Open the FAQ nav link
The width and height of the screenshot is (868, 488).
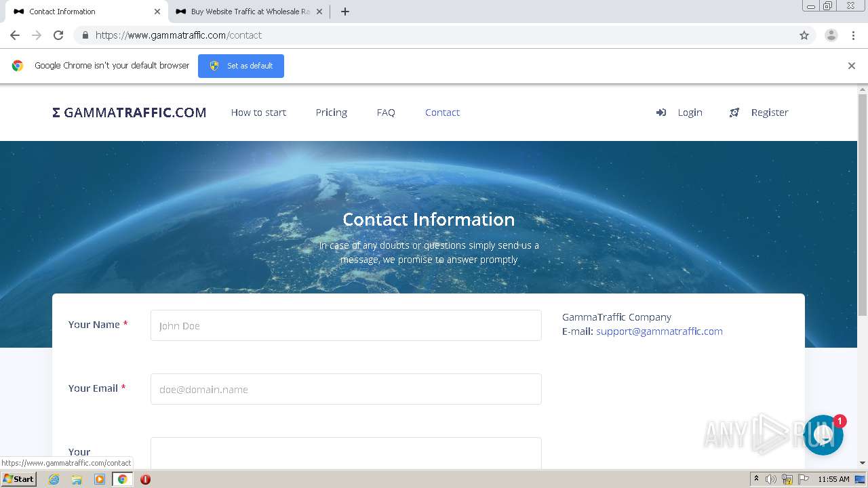coord(386,113)
